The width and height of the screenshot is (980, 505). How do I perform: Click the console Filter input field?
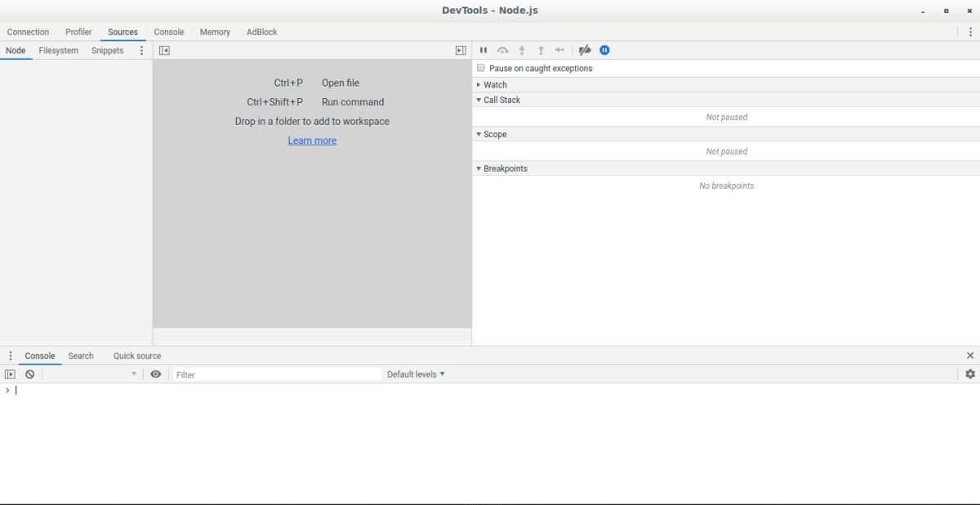[x=278, y=374]
